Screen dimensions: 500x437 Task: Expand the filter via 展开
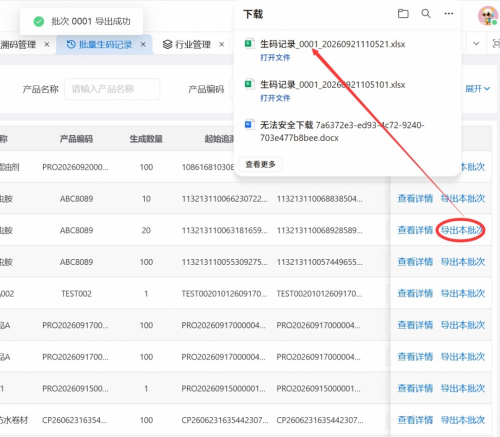point(477,89)
